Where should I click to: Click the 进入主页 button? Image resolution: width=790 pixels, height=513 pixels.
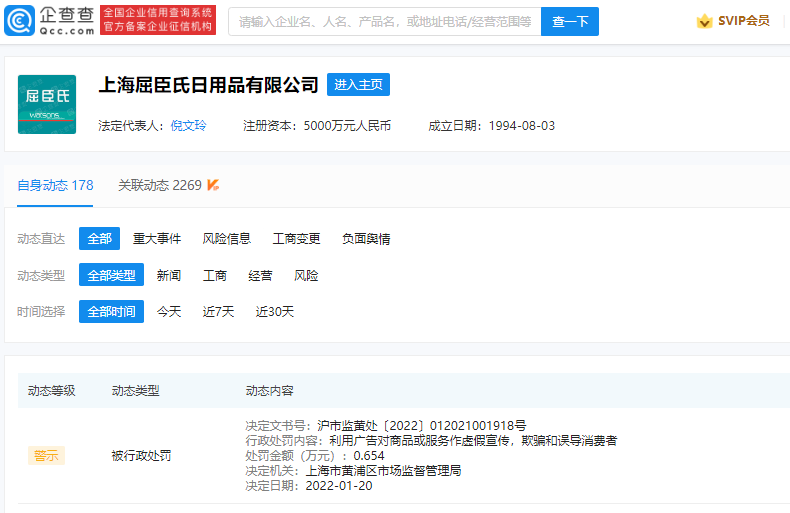358,85
